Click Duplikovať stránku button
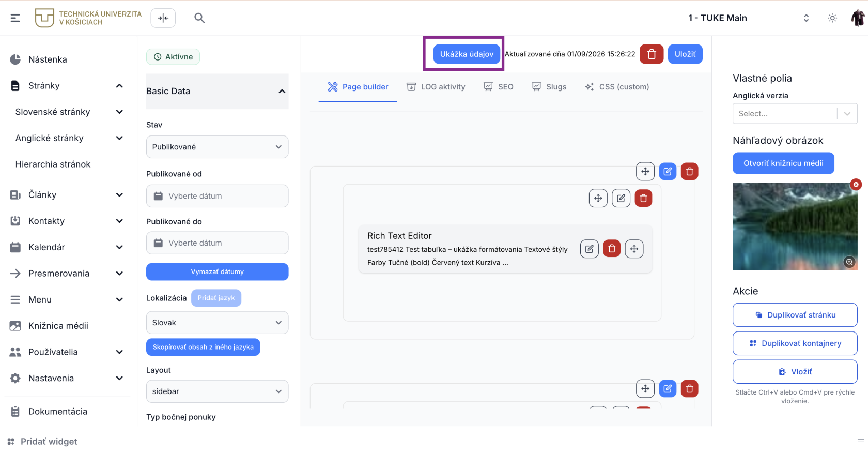Image resolution: width=868 pixels, height=453 pixels. point(795,315)
